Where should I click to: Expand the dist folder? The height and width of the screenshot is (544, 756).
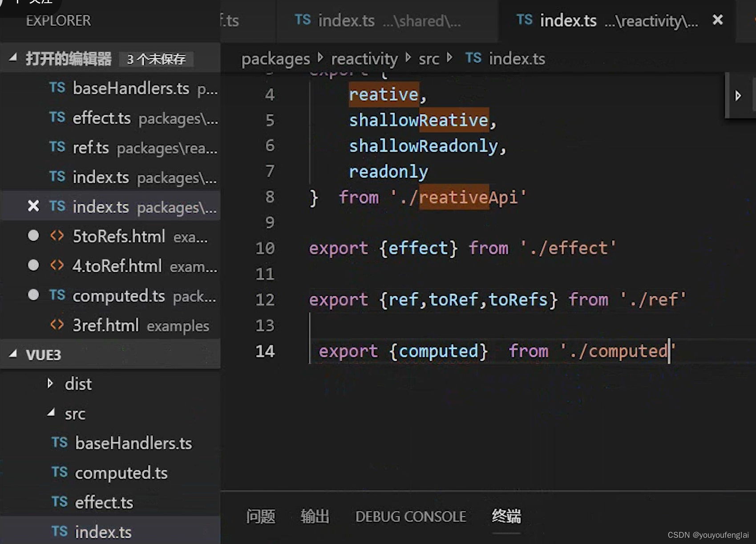50,383
